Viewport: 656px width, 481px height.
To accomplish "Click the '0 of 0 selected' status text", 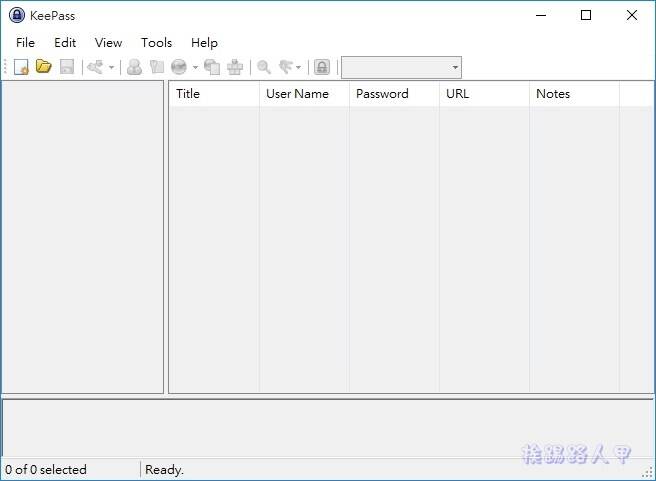I will click(46, 470).
